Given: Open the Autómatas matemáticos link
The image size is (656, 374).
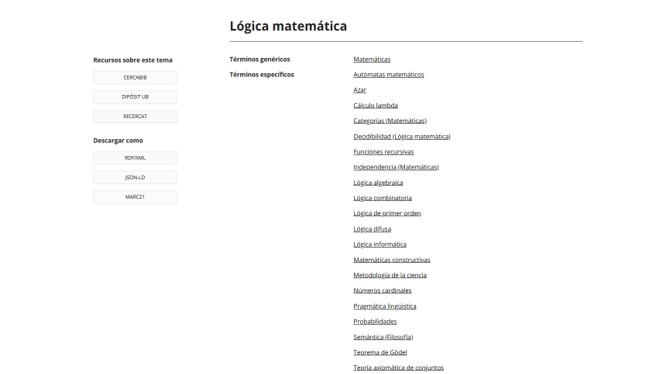Looking at the screenshot, I should [x=388, y=74].
